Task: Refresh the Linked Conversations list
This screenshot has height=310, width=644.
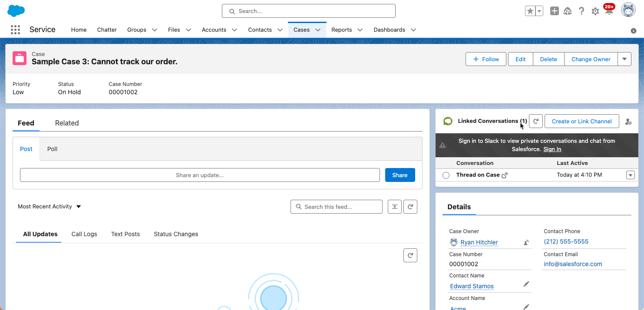Action: (x=536, y=121)
